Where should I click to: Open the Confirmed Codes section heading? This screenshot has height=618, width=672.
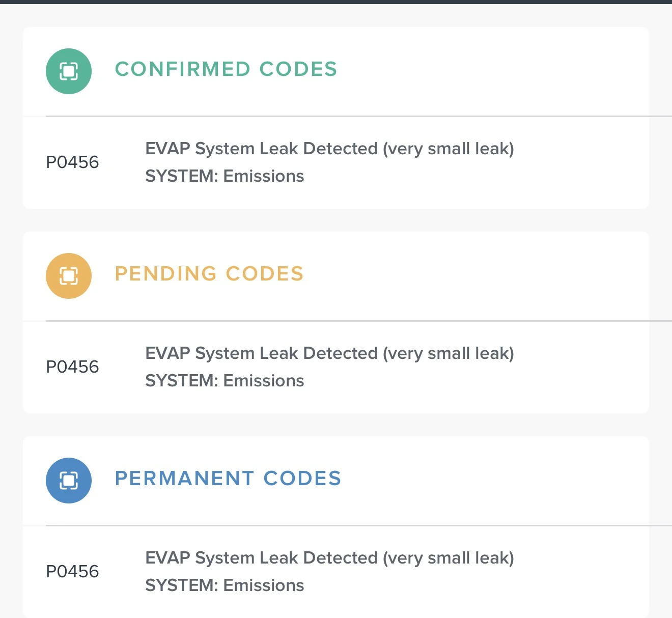click(226, 69)
